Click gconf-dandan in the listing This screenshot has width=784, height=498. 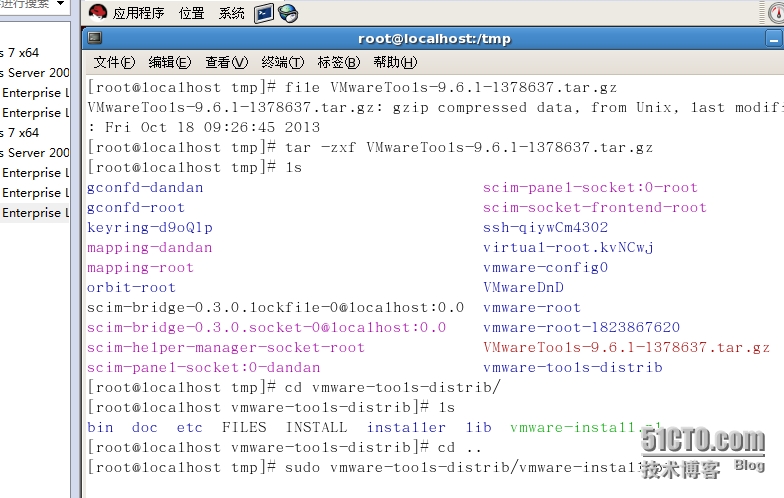(x=145, y=188)
